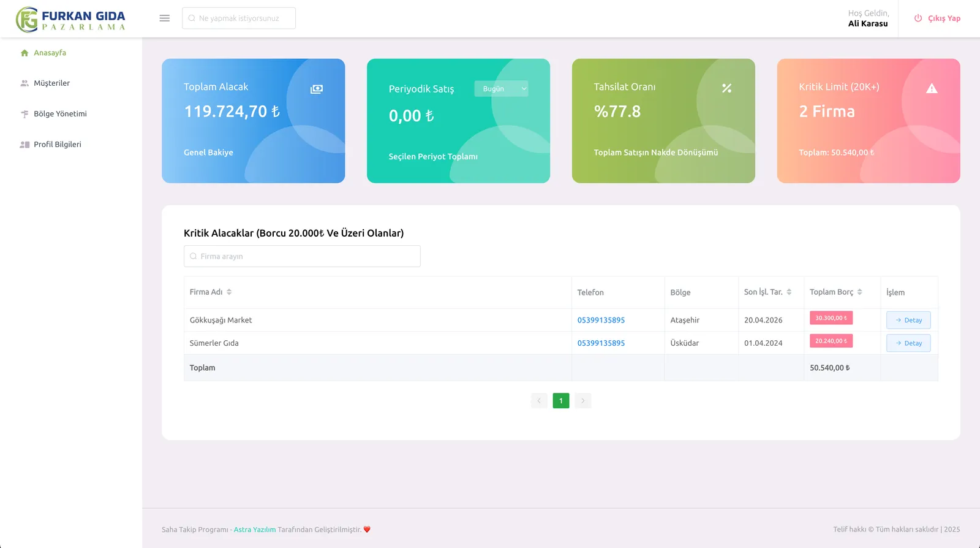Go to previous page arrow in pagination

click(x=539, y=401)
